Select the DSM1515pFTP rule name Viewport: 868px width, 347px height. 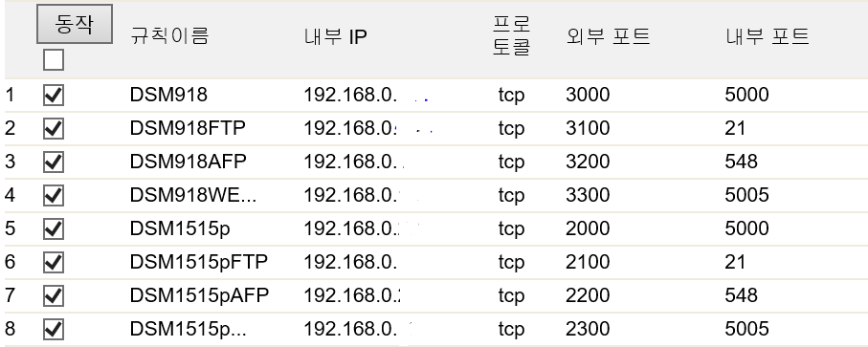click(x=199, y=262)
